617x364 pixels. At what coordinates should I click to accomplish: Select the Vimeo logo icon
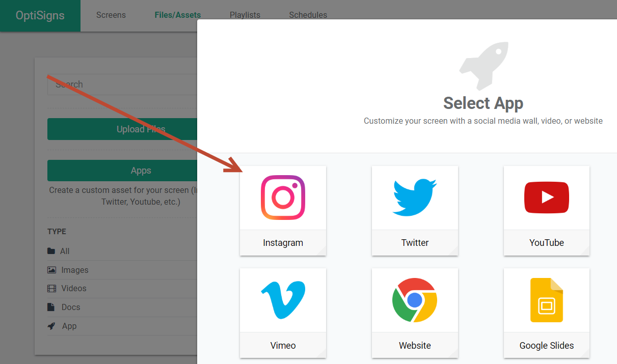click(283, 300)
